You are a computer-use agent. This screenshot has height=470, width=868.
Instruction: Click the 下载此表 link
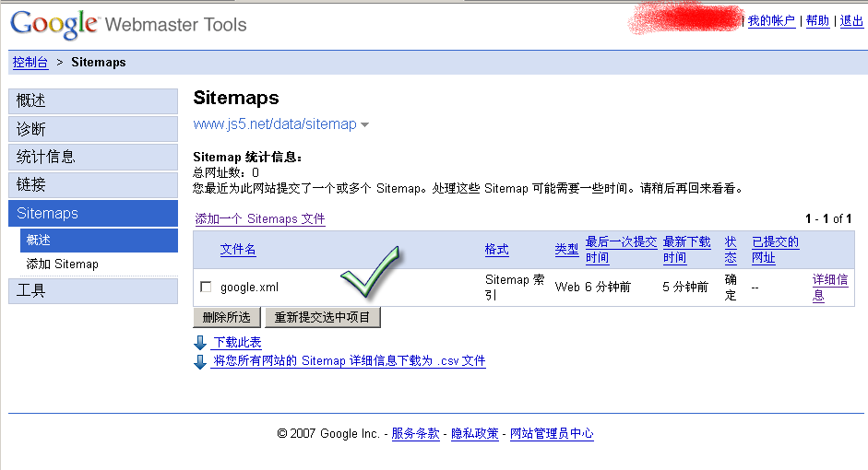tap(237, 343)
